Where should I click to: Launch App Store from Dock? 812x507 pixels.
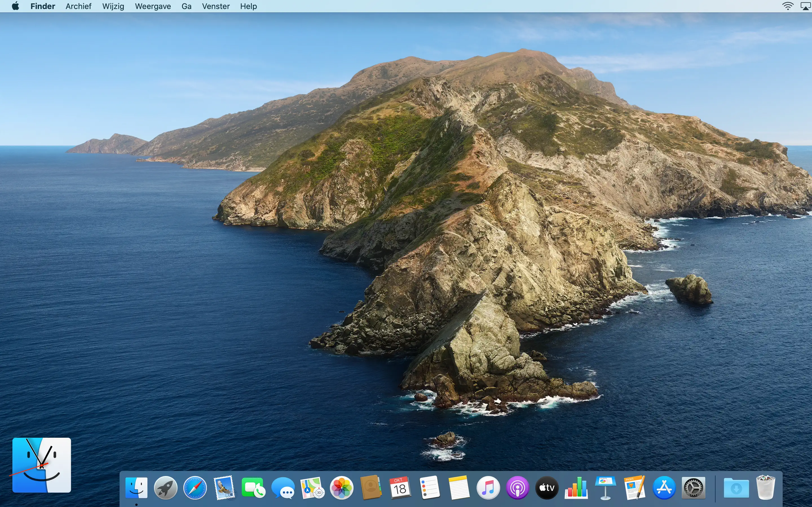(x=664, y=488)
